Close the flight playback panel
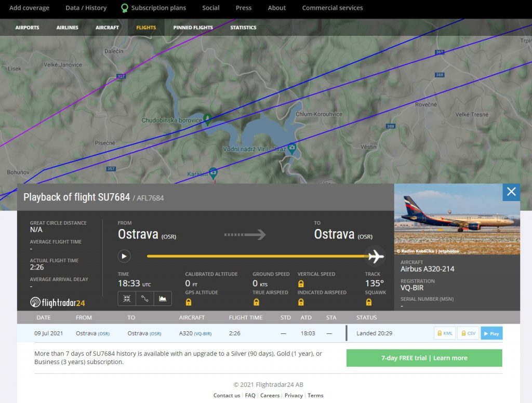Viewport: 532px width, 403px height. 511,192
